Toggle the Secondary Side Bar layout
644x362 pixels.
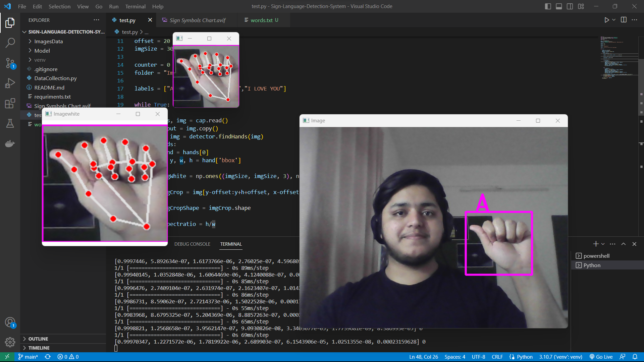tap(570, 6)
